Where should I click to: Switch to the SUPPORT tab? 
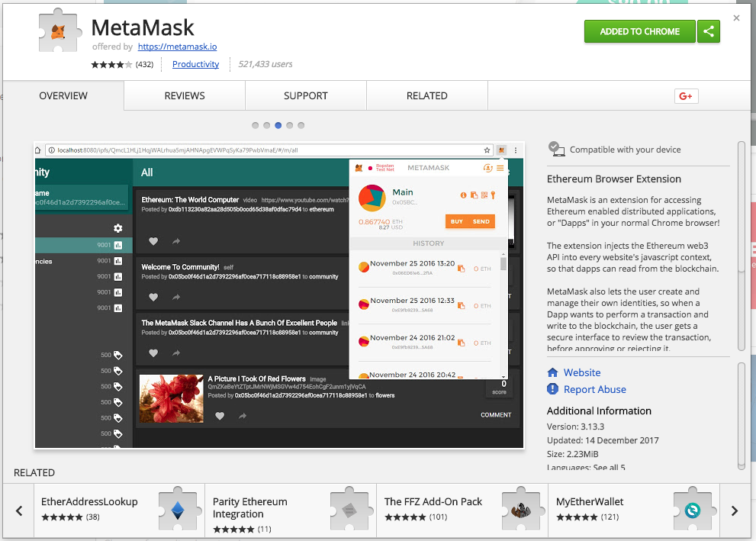pyautogui.click(x=306, y=95)
